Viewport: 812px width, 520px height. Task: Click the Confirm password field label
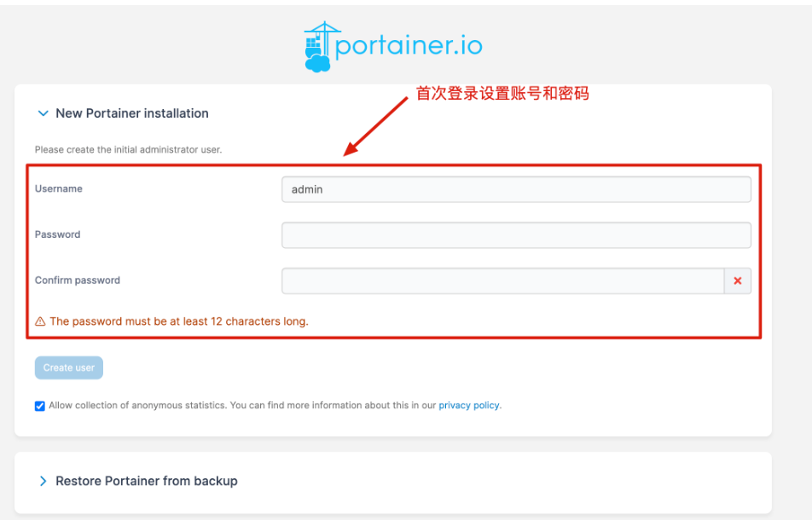78,280
